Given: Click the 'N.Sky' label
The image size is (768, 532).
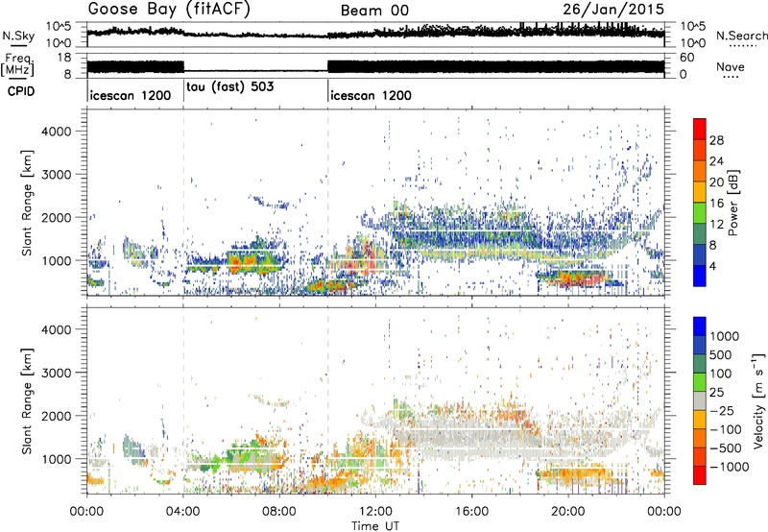Looking at the screenshot, I should 18,36.
